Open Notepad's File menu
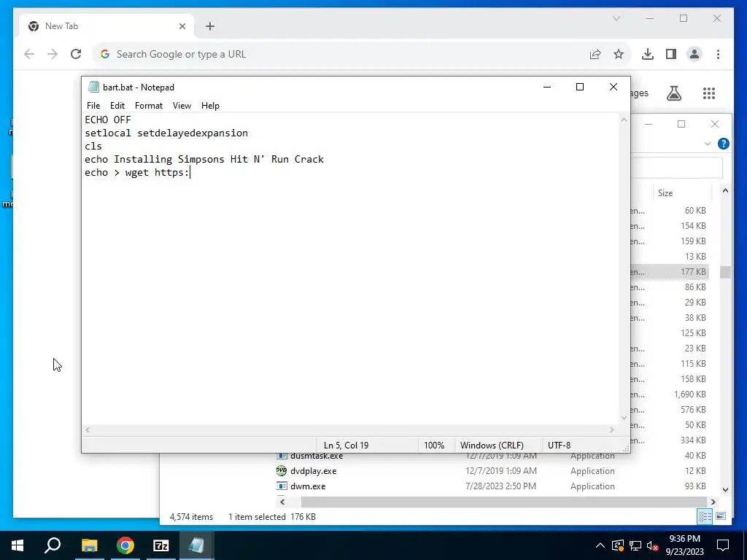Viewport: 747px width, 560px height. [x=93, y=106]
